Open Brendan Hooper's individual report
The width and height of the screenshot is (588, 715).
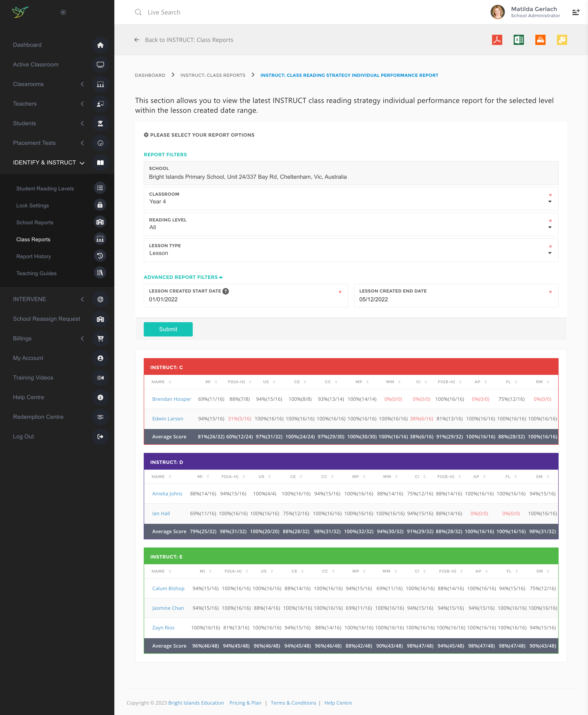(172, 399)
